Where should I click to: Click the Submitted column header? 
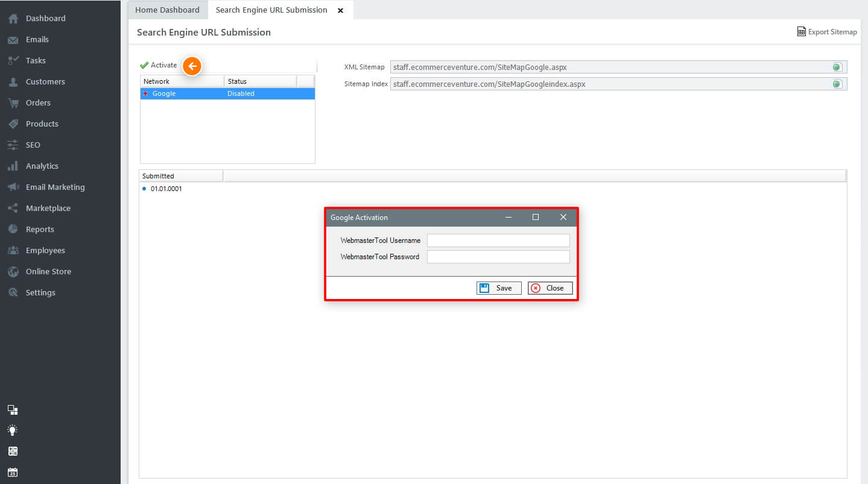pos(181,176)
